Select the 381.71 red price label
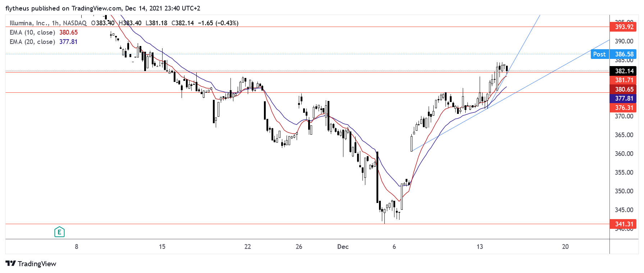Image resolution: width=644 pixels, height=273 pixels. coord(623,80)
